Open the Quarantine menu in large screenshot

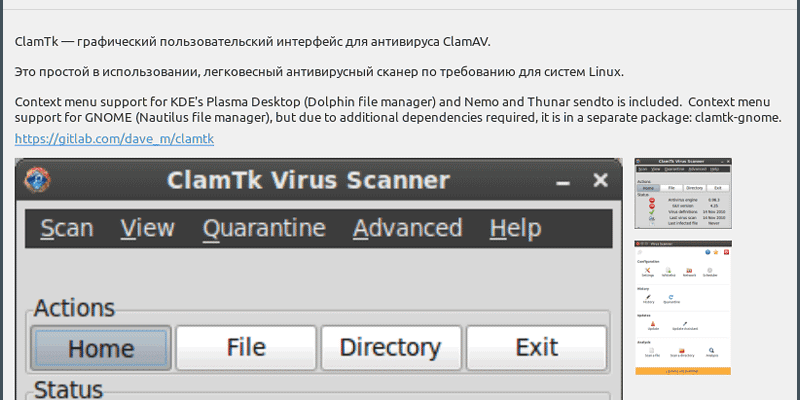264,228
